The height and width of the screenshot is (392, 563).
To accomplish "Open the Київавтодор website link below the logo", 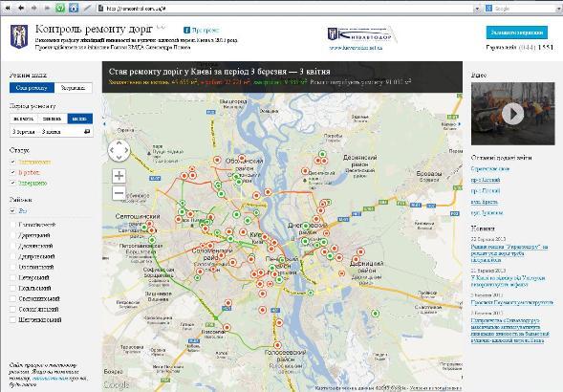I will (356, 48).
